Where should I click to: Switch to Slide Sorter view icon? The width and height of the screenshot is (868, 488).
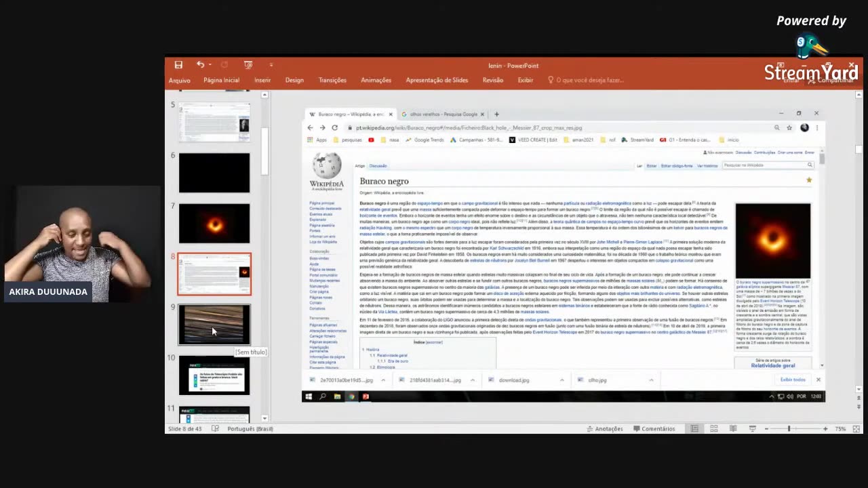(x=714, y=428)
